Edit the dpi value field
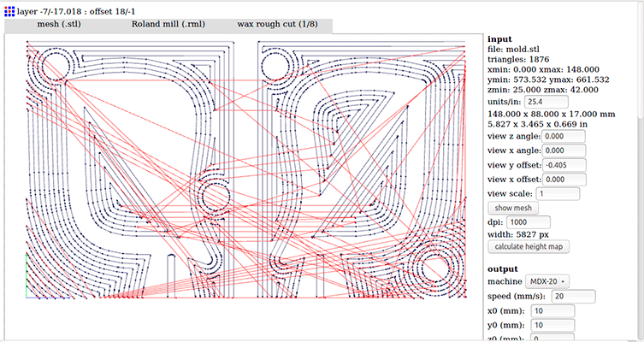This screenshot has width=644, height=342. point(529,222)
